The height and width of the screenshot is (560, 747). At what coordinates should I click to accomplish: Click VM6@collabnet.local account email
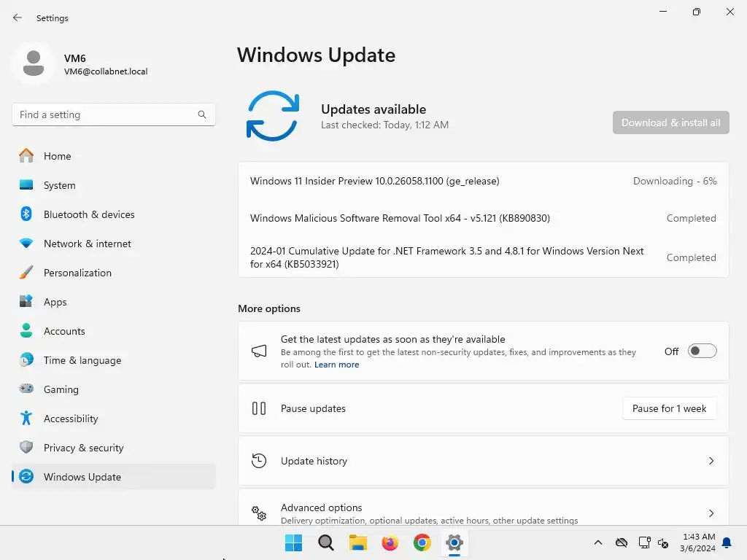point(106,71)
